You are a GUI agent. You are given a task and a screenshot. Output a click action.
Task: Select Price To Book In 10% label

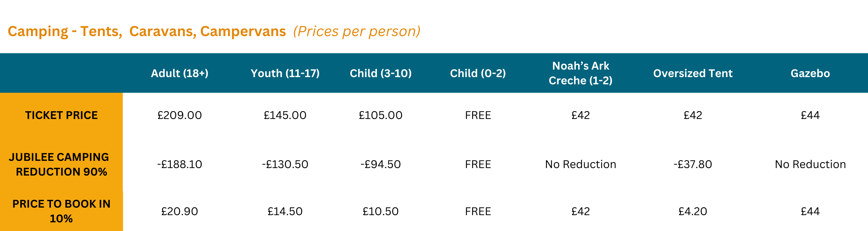pyautogui.click(x=61, y=211)
